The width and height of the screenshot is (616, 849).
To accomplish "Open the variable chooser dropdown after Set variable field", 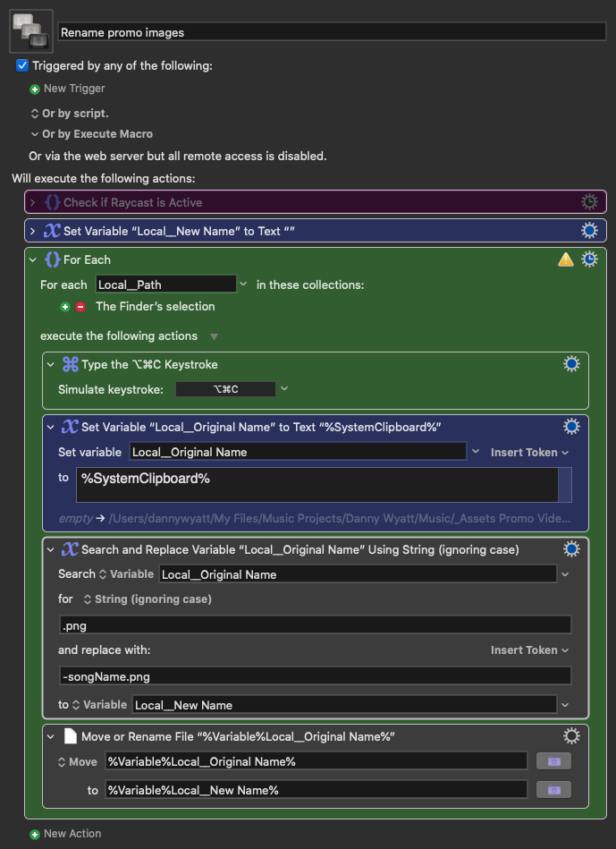I will [x=476, y=452].
